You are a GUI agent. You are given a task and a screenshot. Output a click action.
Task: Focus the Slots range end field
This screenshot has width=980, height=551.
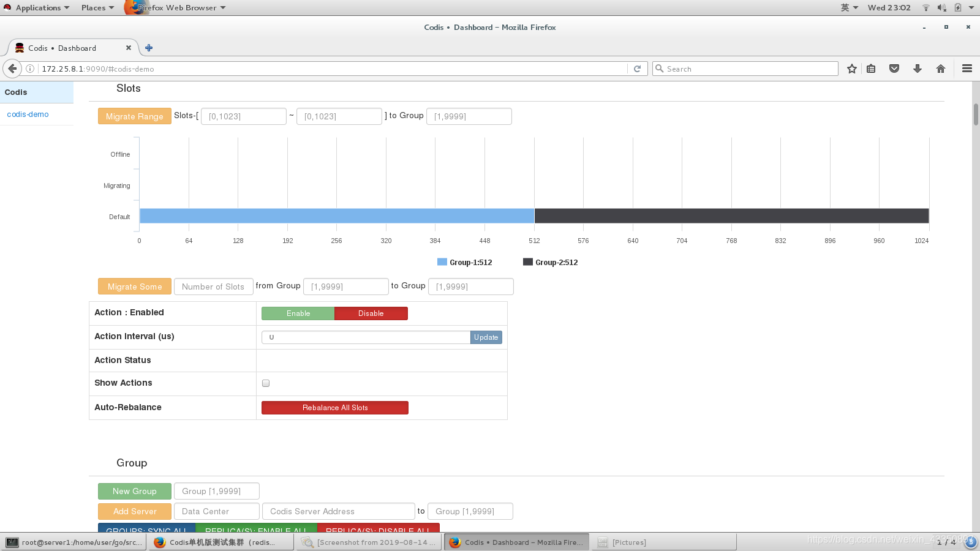pos(339,116)
